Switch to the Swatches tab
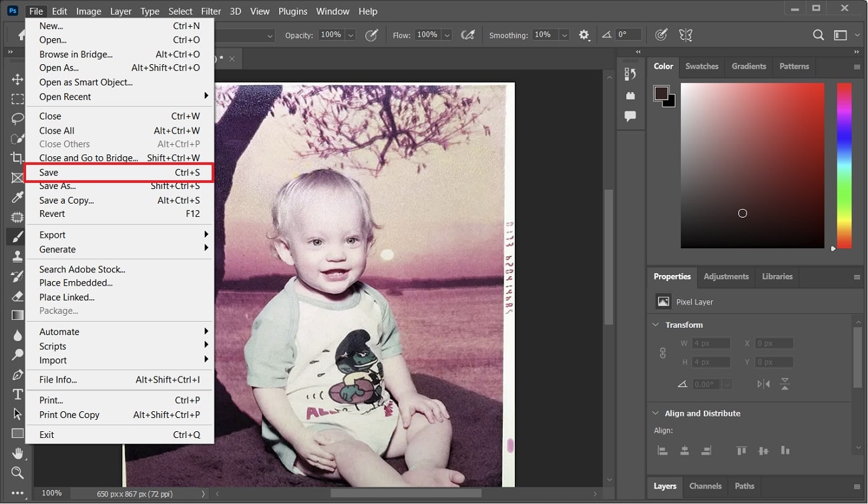Viewport: 868px width, 504px height. click(702, 67)
